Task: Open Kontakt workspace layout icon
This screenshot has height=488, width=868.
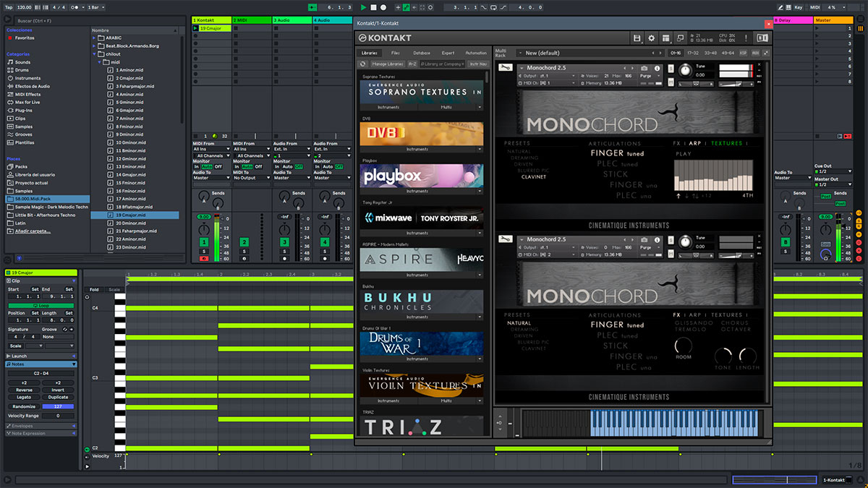Action: [666, 38]
